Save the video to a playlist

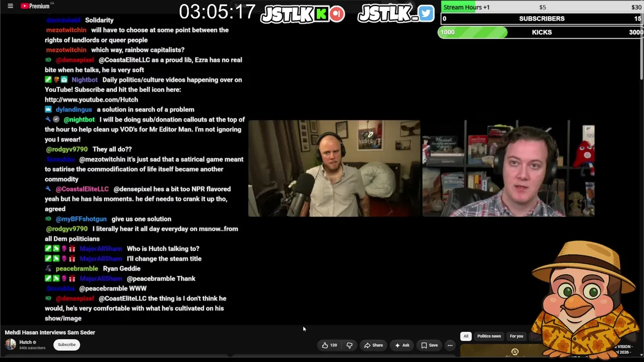(429, 345)
